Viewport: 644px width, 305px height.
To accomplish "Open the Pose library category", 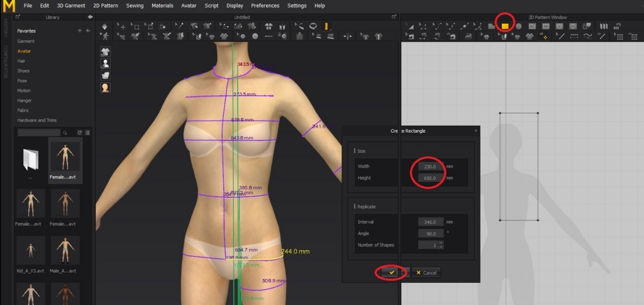I will 22,80.
